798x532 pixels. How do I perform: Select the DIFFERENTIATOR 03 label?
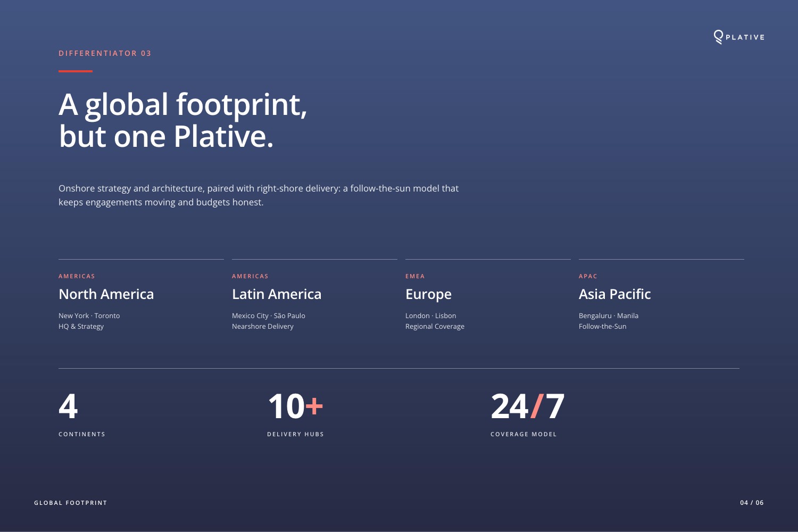pos(105,53)
